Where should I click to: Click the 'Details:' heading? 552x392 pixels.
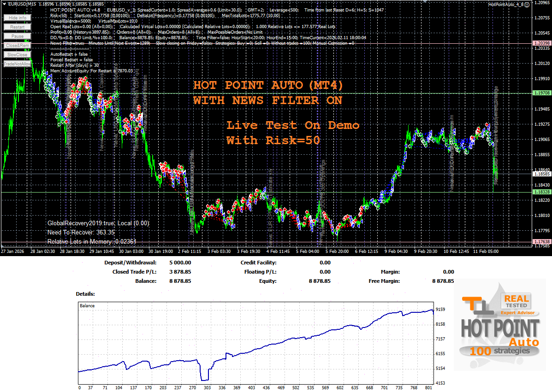[85, 294]
